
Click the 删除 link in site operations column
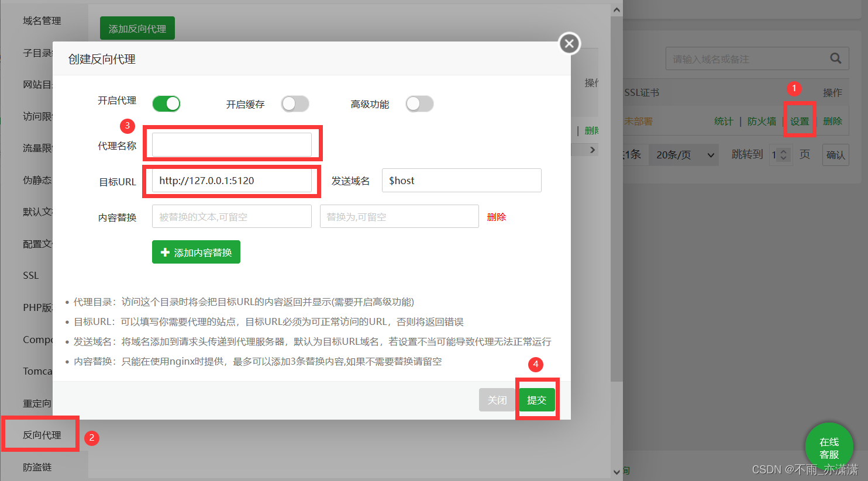point(832,121)
